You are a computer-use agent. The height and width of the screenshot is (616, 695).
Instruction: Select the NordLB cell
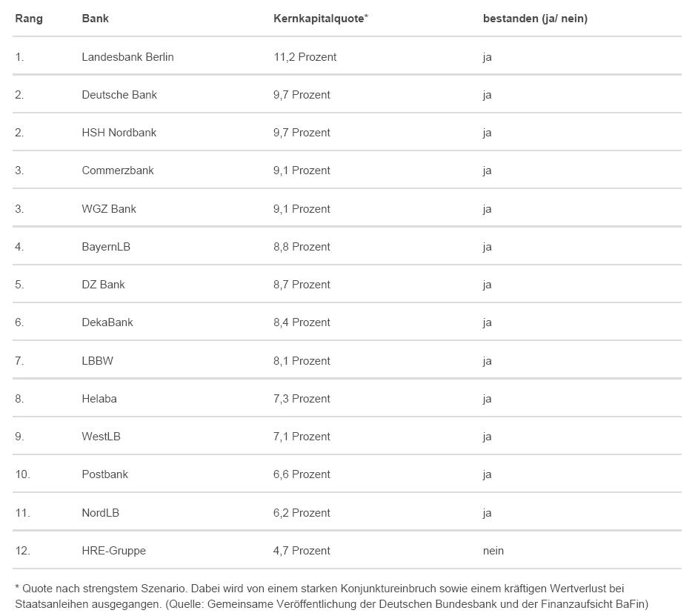click(x=100, y=513)
